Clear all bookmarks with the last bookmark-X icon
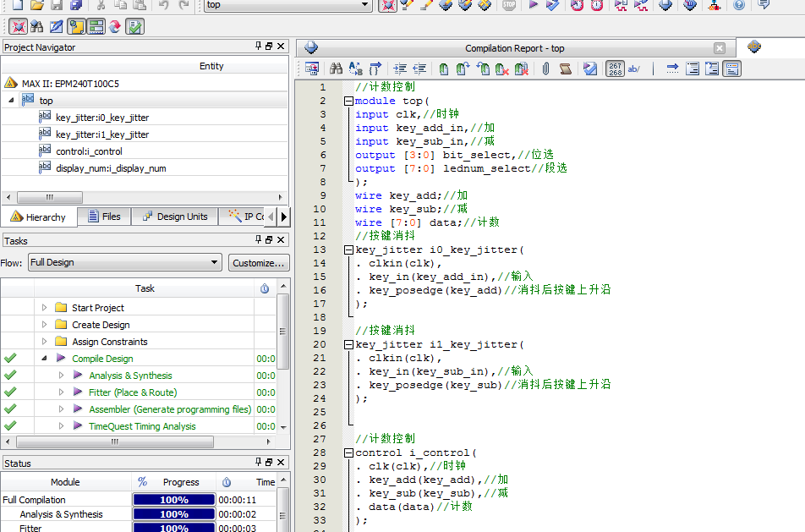Viewport: 805px width, 532px height. pos(522,69)
